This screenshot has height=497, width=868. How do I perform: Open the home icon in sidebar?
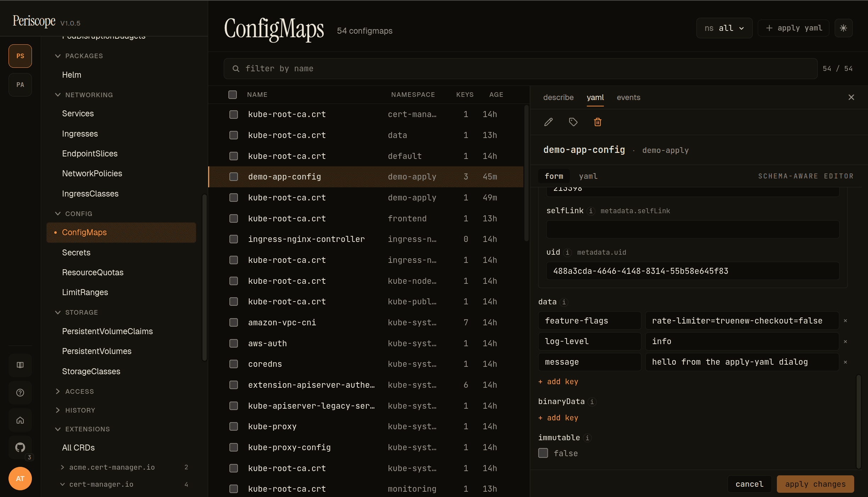click(20, 420)
